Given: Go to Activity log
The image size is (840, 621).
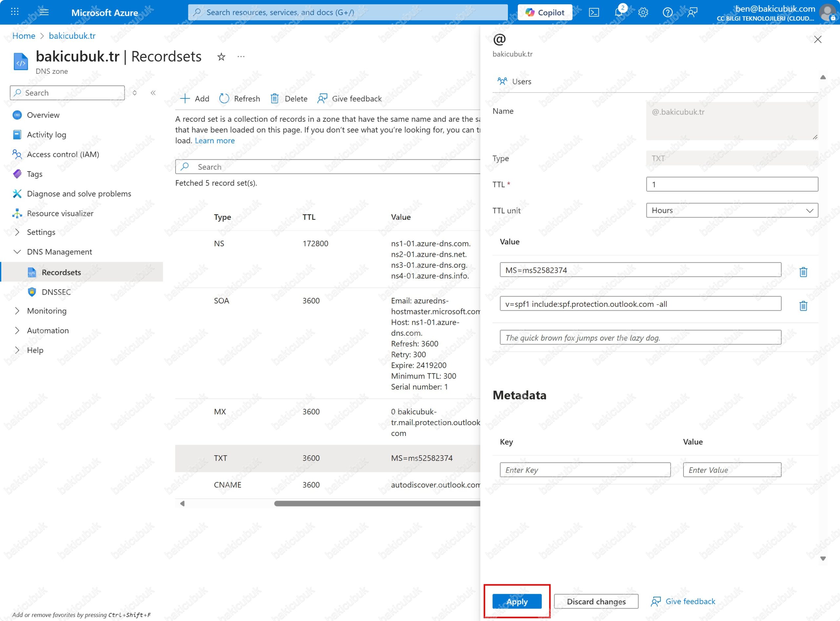Looking at the screenshot, I should (46, 135).
